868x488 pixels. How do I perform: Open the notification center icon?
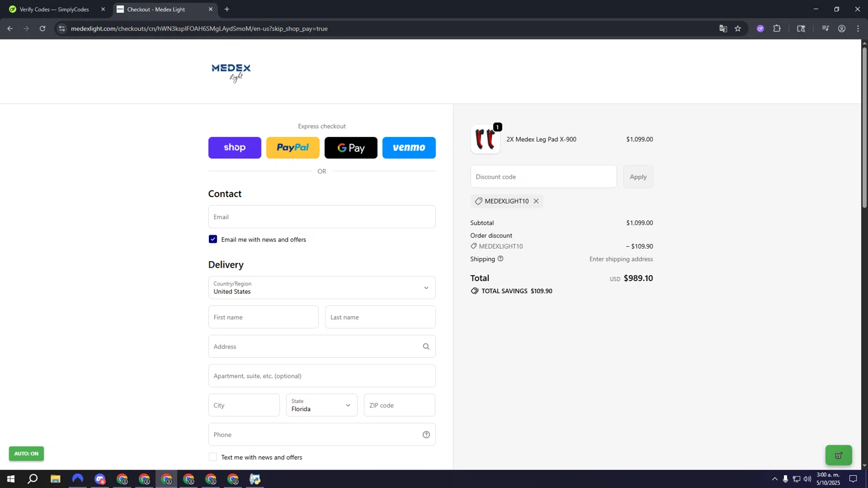tap(853, 479)
